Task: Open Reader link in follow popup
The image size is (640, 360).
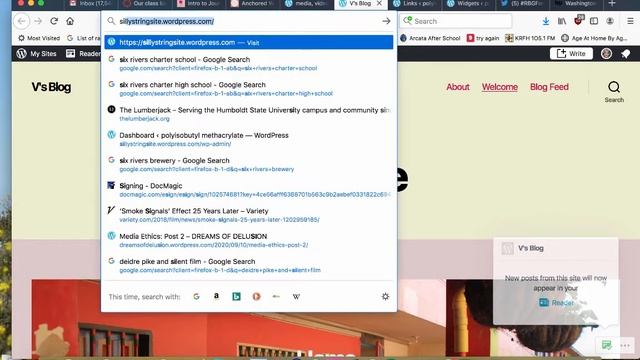Action: tap(556, 302)
